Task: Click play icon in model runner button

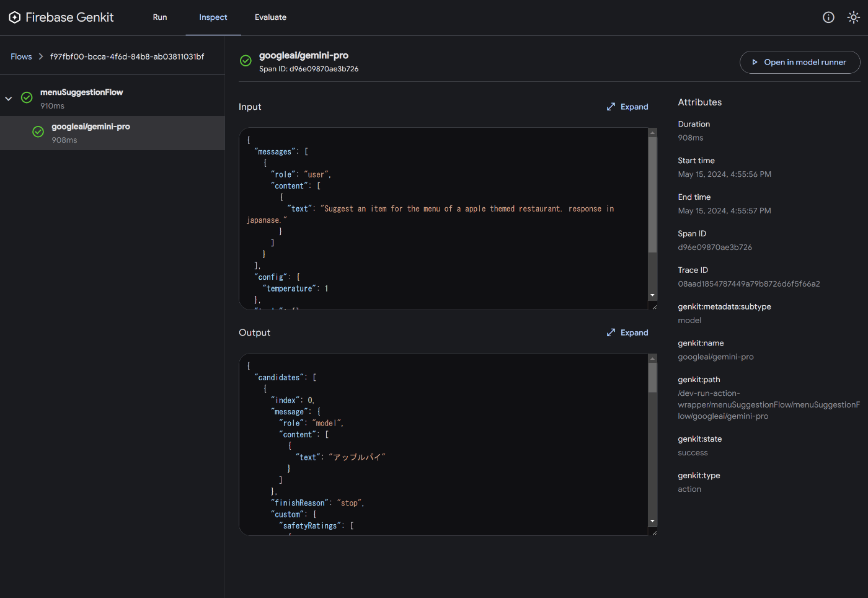Action: click(755, 62)
